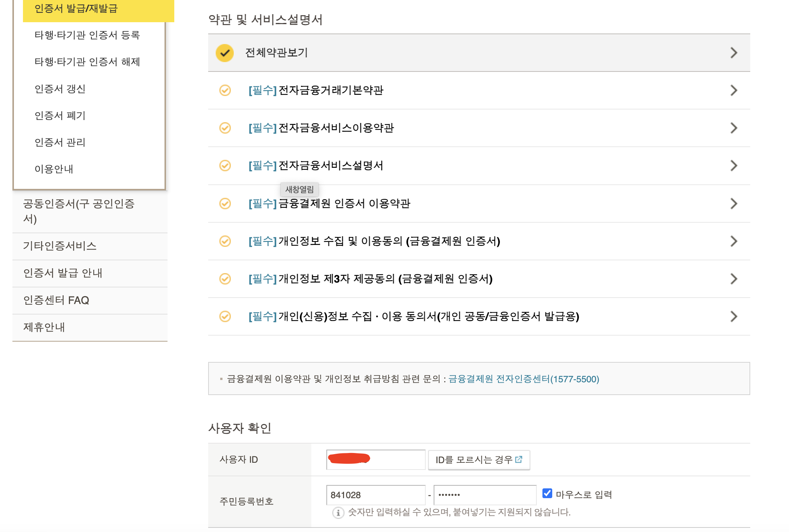Screen dimensions: 789x532
Task: Toggle the 전체약관보기 yellow check icon
Action: click(x=225, y=53)
